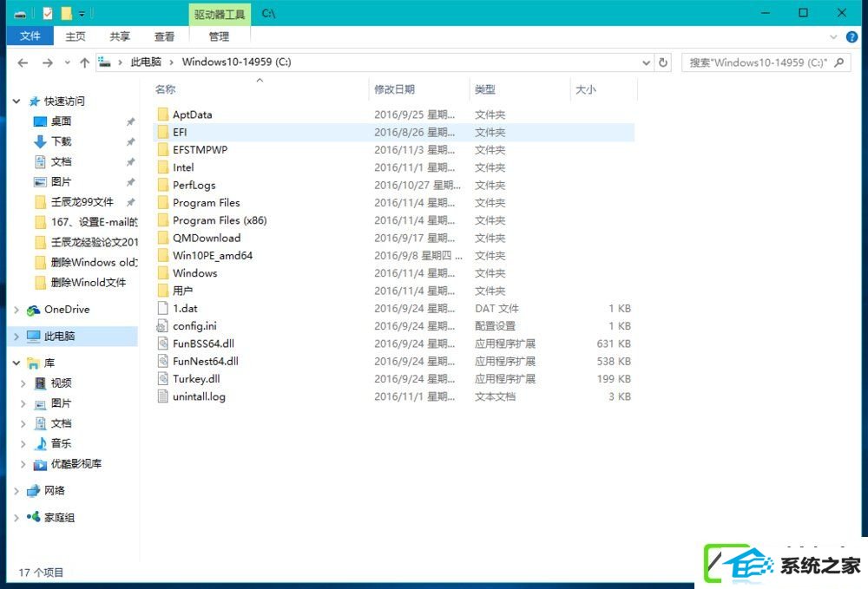
Task: Select the 驱动器工具 contextual tab
Action: tap(220, 14)
